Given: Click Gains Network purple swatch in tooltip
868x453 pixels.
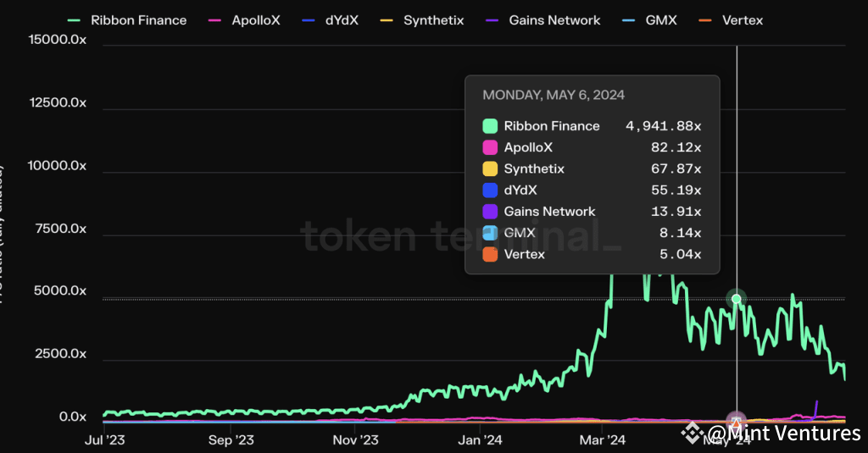Looking at the screenshot, I should click(x=490, y=212).
